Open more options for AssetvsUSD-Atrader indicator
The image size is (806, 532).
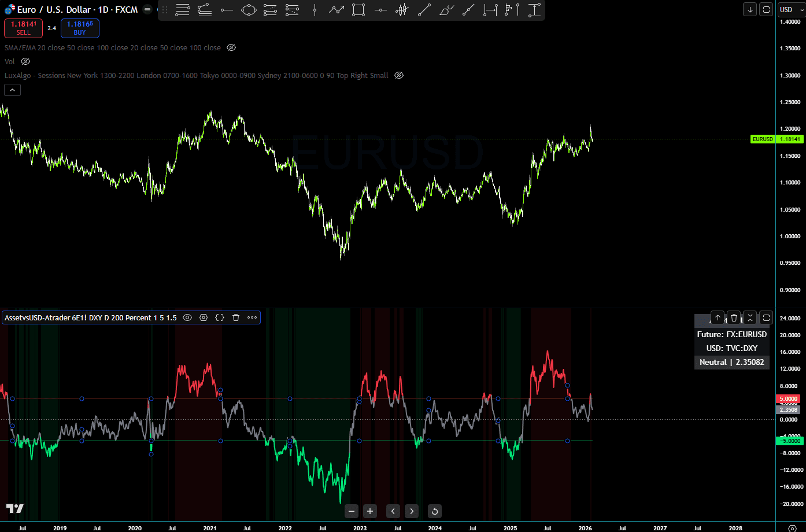pos(252,317)
